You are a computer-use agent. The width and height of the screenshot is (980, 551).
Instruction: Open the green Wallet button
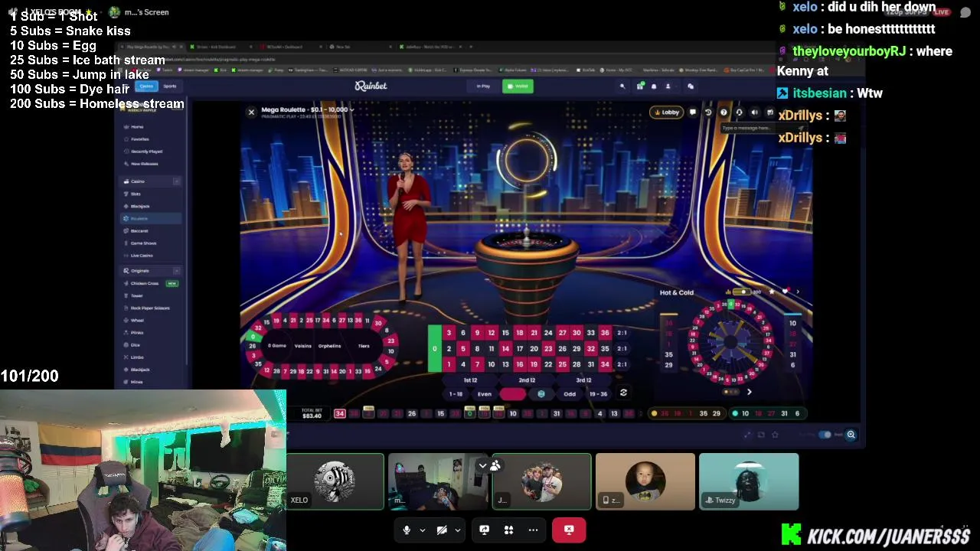click(x=518, y=86)
